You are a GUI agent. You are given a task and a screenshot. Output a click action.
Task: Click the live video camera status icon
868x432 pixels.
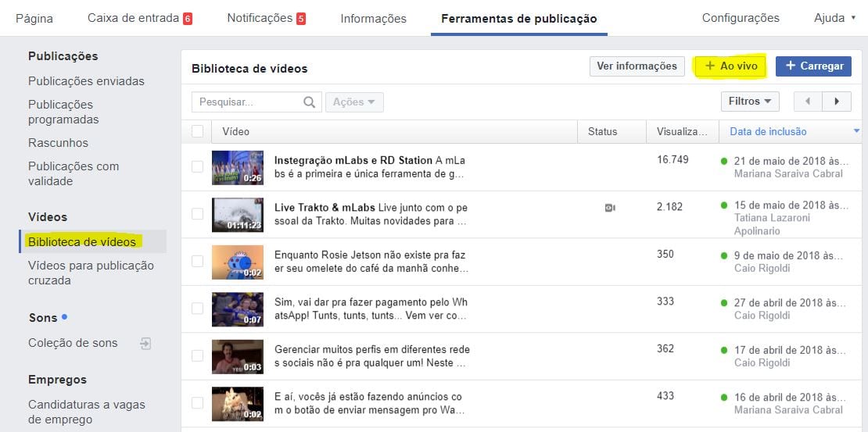[610, 207]
